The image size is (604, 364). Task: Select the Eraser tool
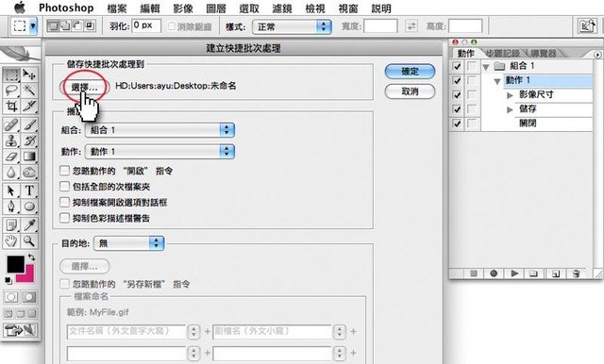(x=11, y=157)
